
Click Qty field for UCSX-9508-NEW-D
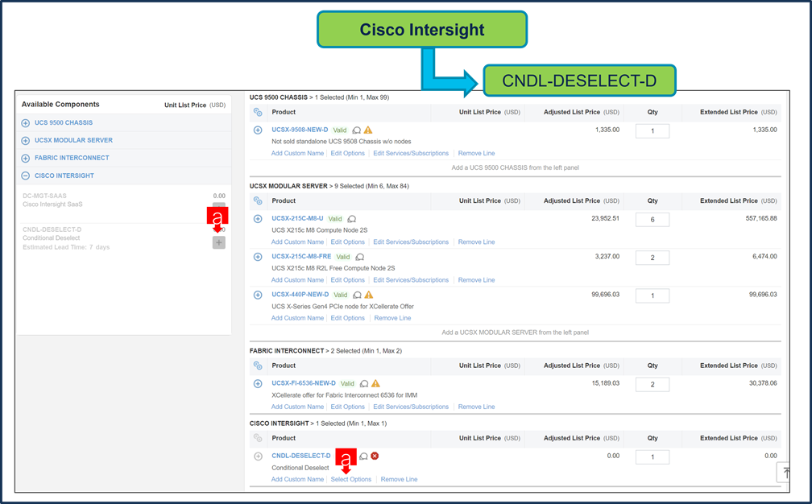point(652,131)
